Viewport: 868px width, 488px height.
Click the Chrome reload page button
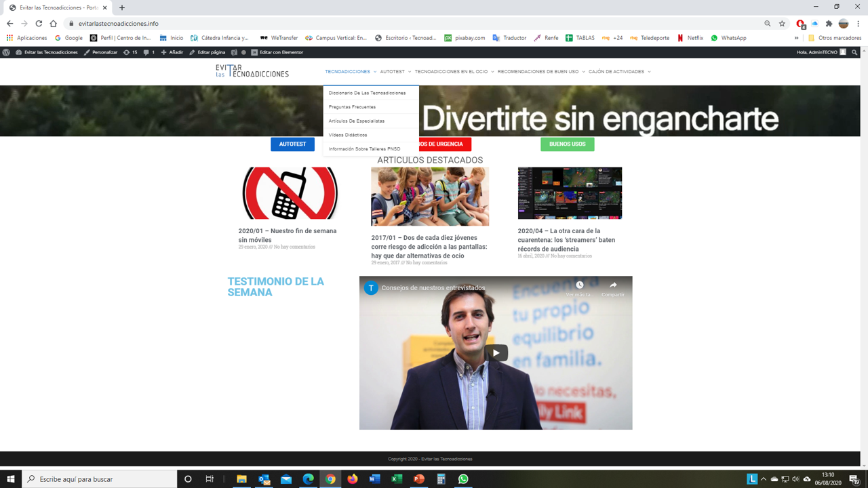[x=39, y=24]
